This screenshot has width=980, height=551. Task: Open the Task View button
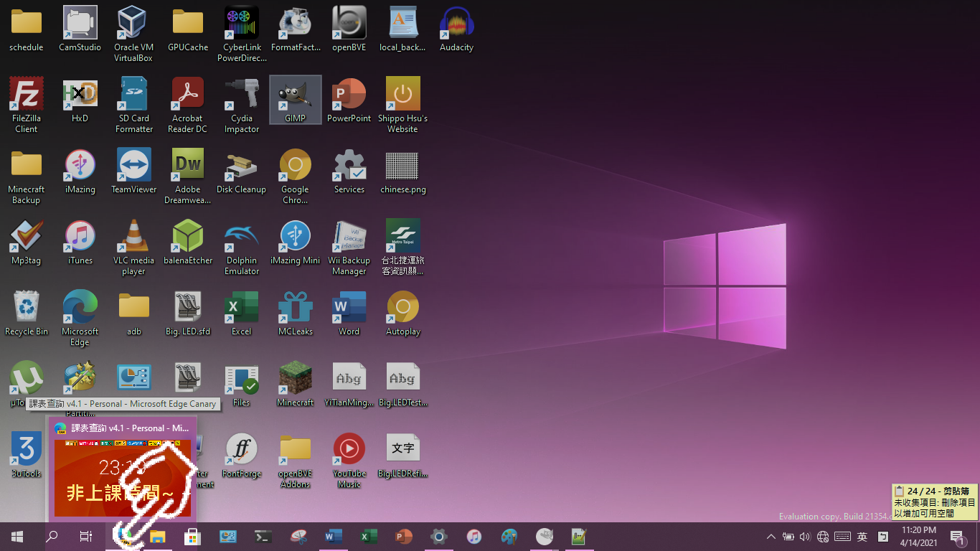point(85,537)
